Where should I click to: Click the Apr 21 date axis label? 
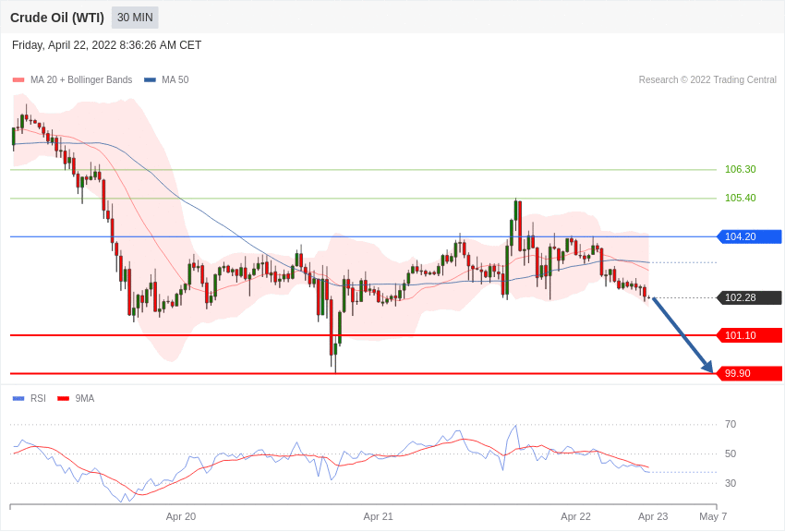click(x=378, y=516)
